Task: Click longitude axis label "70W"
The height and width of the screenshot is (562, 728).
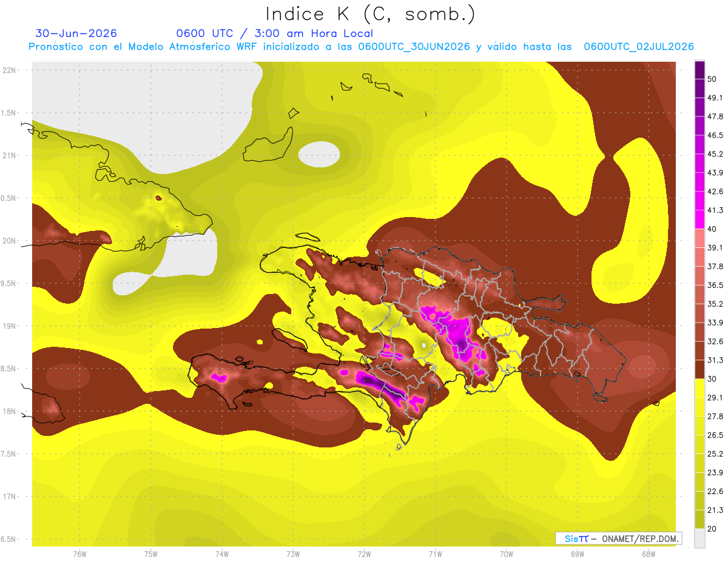Action: [x=507, y=553]
